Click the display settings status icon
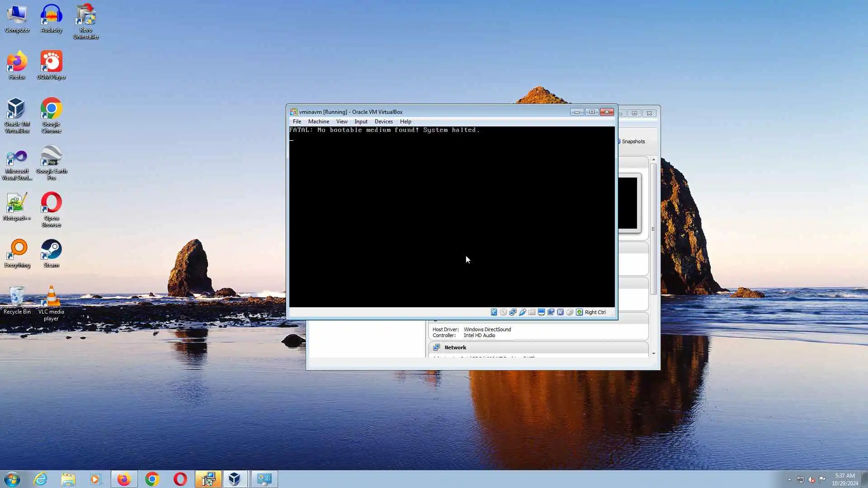This screenshot has height=488, width=868. pos(541,312)
